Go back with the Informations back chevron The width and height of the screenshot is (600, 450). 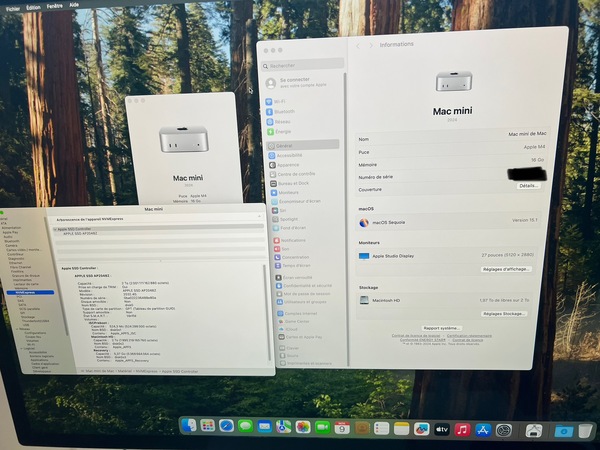pyautogui.click(x=358, y=46)
